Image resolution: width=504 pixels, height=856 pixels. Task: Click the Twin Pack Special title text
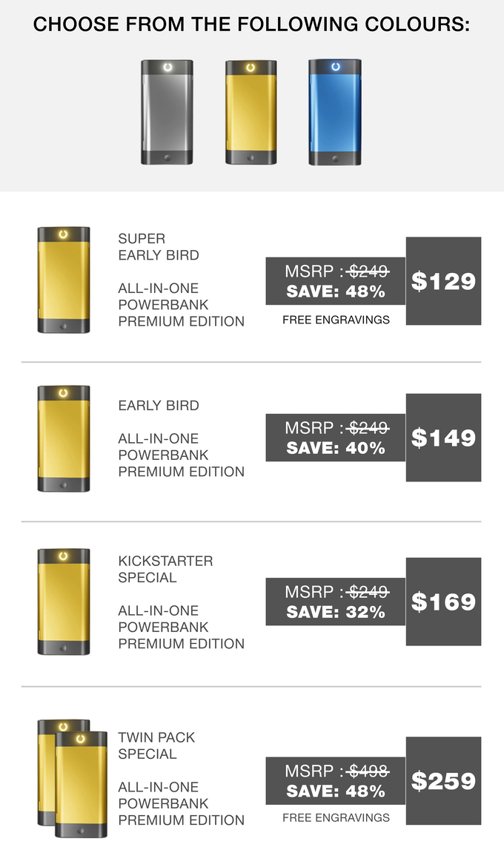pyautogui.click(x=156, y=745)
